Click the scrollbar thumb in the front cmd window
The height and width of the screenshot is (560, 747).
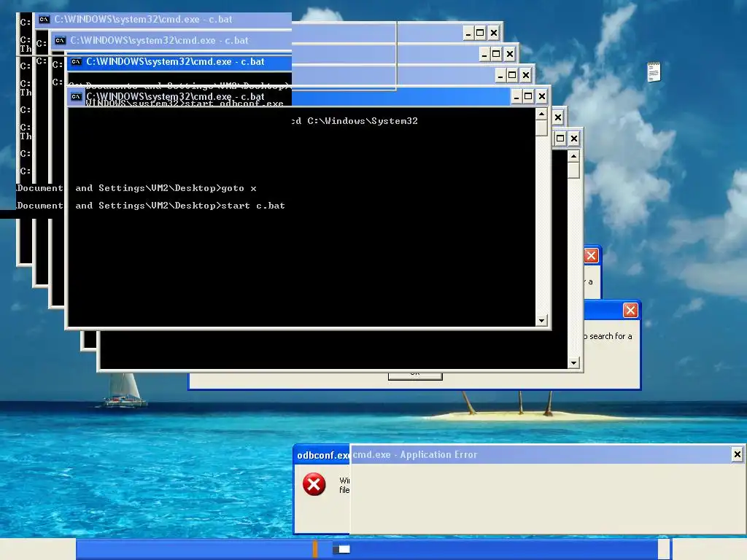[x=541, y=128]
